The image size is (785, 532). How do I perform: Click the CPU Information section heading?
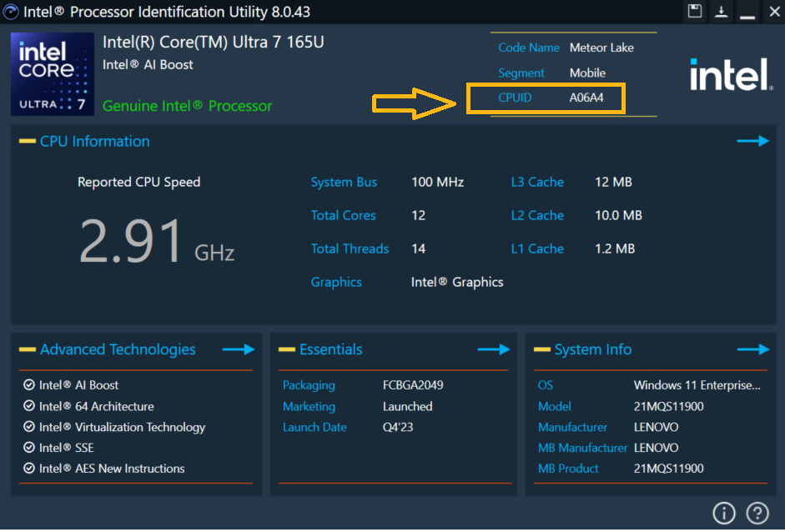(x=94, y=142)
